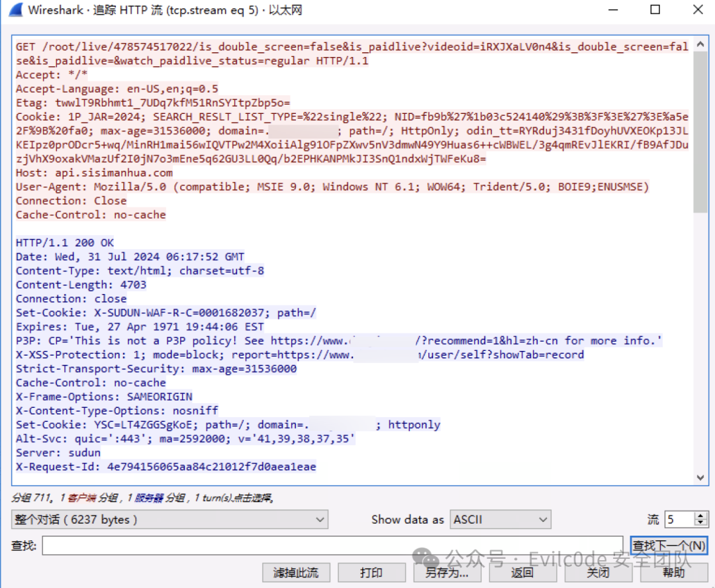Open the entire conversation 6237 bytes dropdown
This screenshot has width=715, height=588.
click(169, 520)
